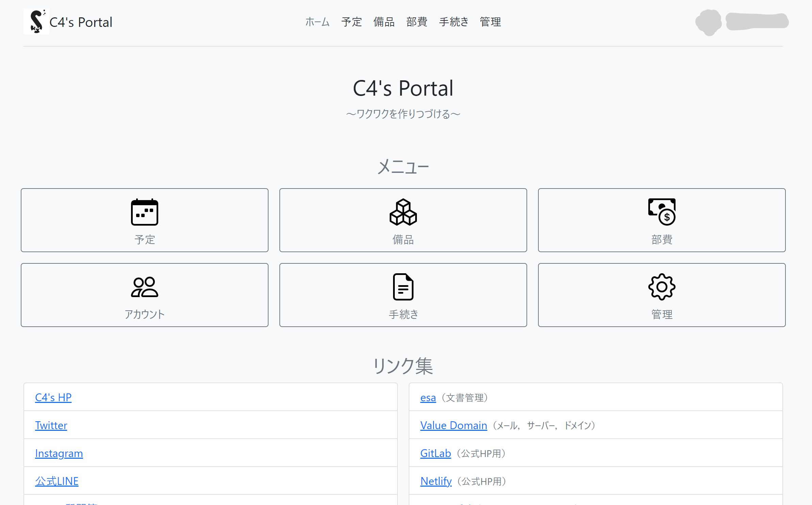Image resolution: width=812 pixels, height=505 pixels.
Task: Open 管理 from the top menu
Action: [490, 22]
